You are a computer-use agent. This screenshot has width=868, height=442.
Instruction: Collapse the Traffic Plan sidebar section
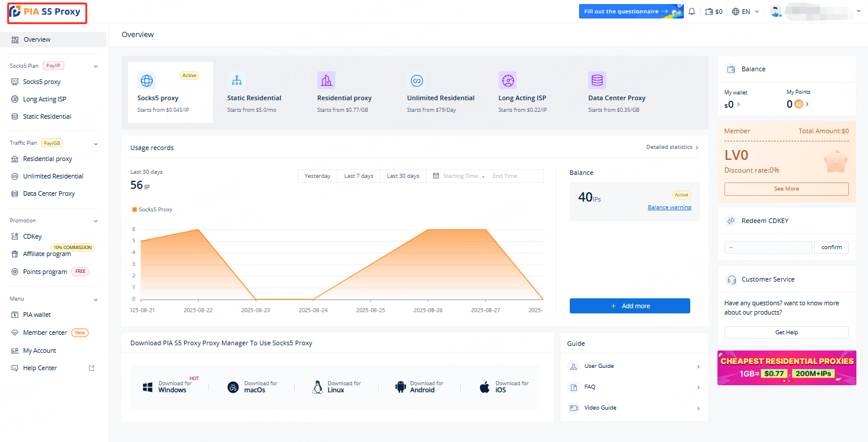click(96, 144)
